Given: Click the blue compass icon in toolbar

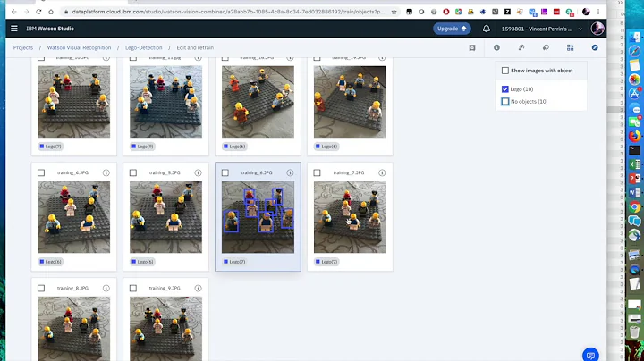Looking at the screenshot, I should [x=595, y=47].
